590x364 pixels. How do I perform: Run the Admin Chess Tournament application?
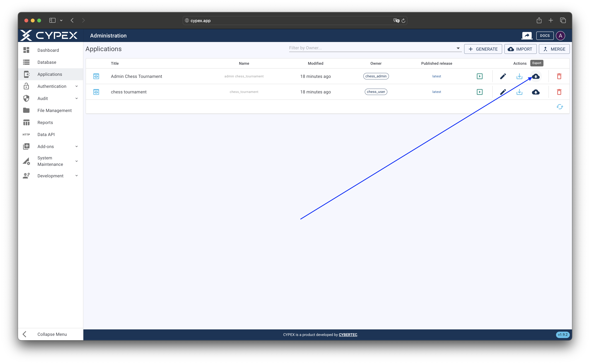tap(480, 76)
